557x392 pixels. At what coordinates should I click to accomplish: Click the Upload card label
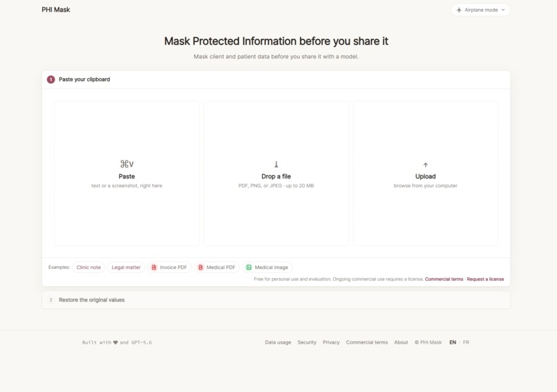click(426, 176)
